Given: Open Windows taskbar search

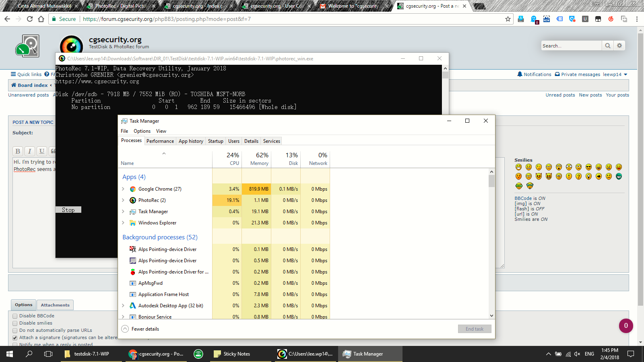Looking at the screenshot, I should coord(29,354).
